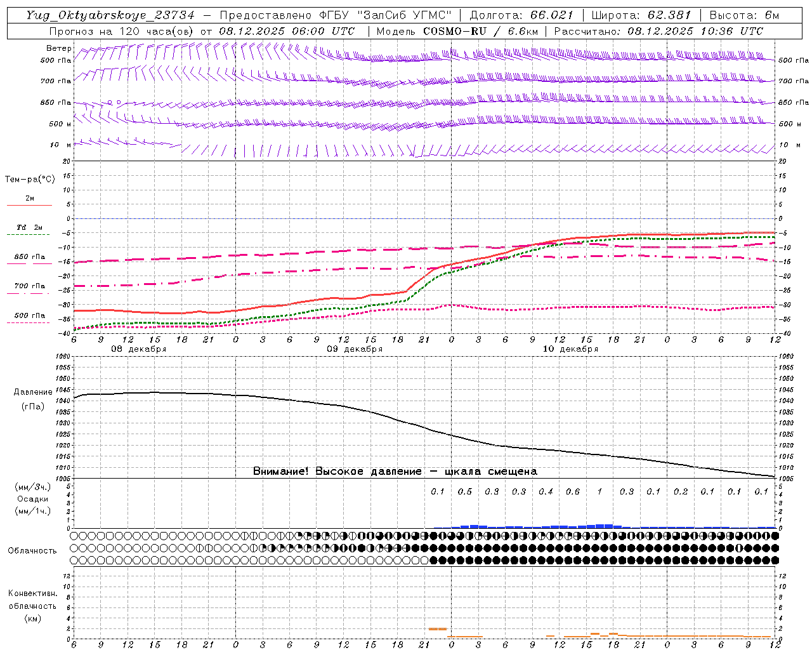Select the forecast start time 08.12.2025 06:00 UTC

[287, 31]
